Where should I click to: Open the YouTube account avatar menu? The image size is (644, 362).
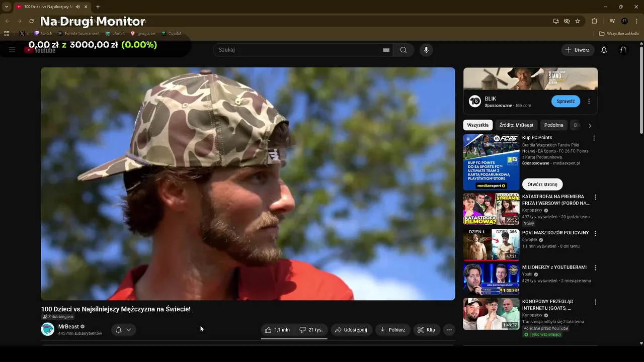(x=623, y=50)
